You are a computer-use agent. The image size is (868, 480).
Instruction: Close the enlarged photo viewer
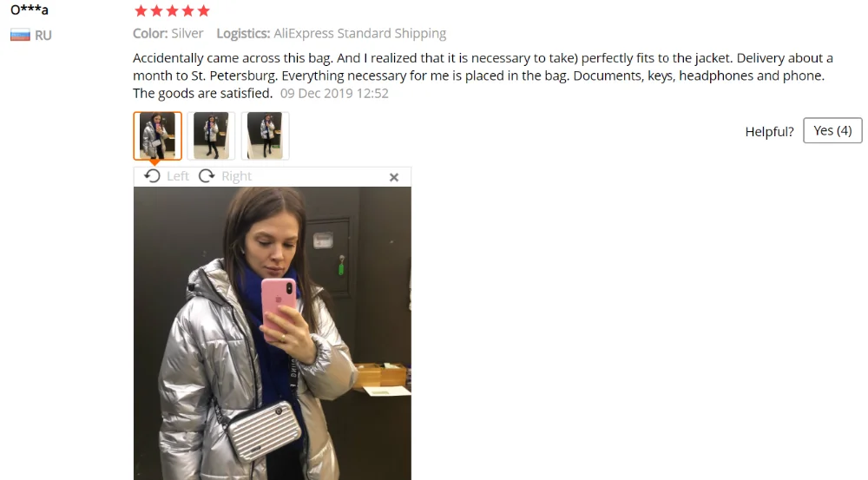coord(393,177)
